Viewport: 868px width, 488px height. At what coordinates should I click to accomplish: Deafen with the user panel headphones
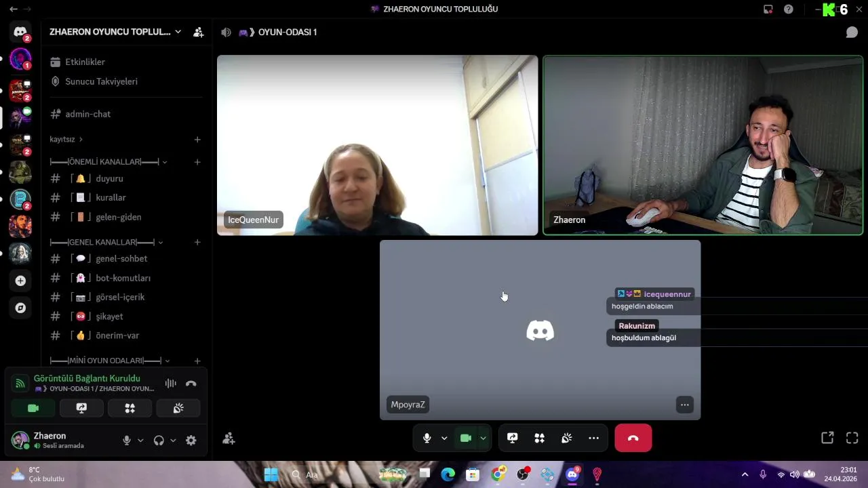click(159, 440)
